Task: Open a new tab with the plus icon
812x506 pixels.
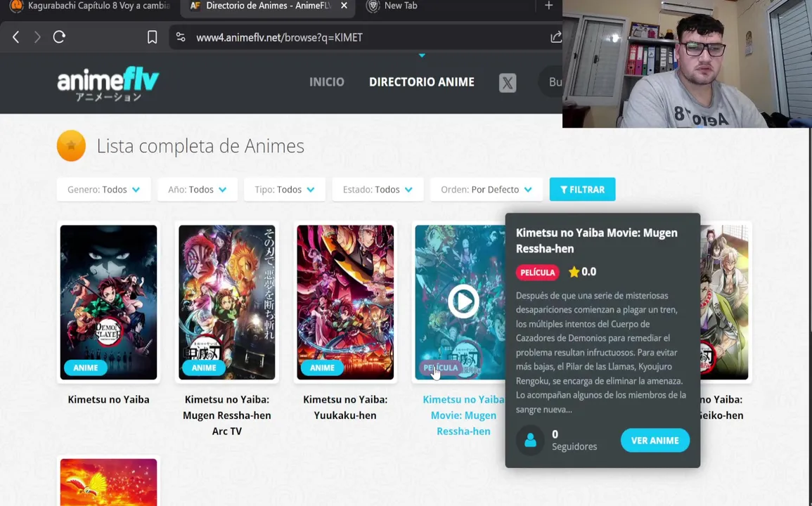Action: click(549, 6)
